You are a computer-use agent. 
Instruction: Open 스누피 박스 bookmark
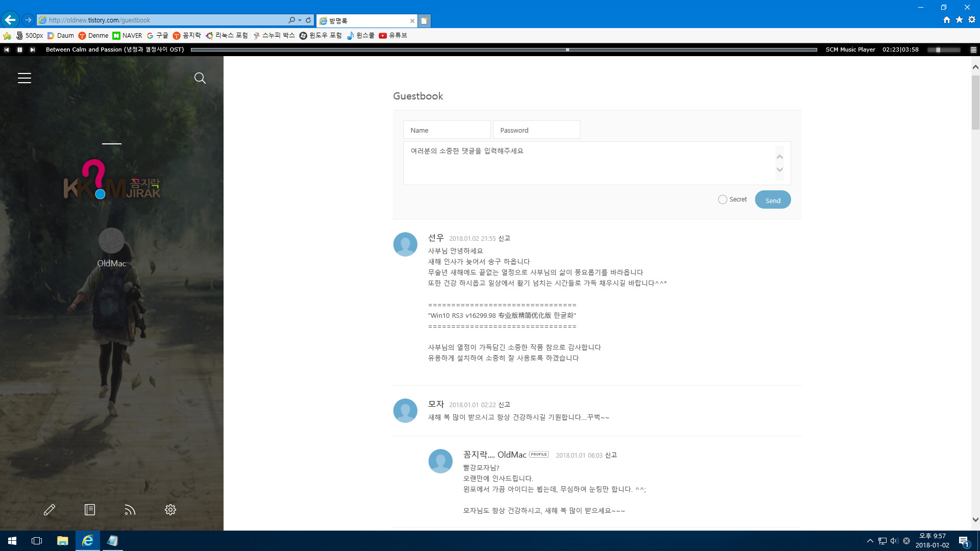pyautogui.click(x=274, y=36)
